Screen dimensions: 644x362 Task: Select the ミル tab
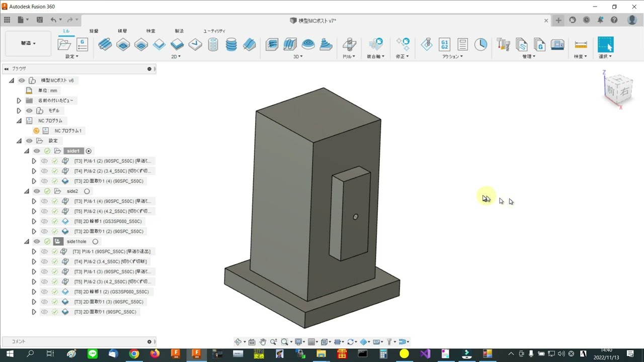click(x=66, y=31)
